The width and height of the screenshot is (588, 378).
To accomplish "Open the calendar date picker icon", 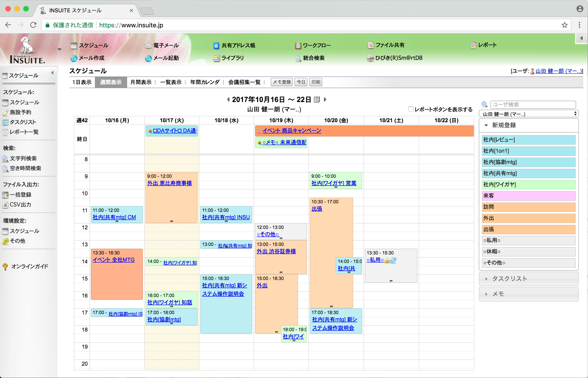I will click(x=317, y=99).
